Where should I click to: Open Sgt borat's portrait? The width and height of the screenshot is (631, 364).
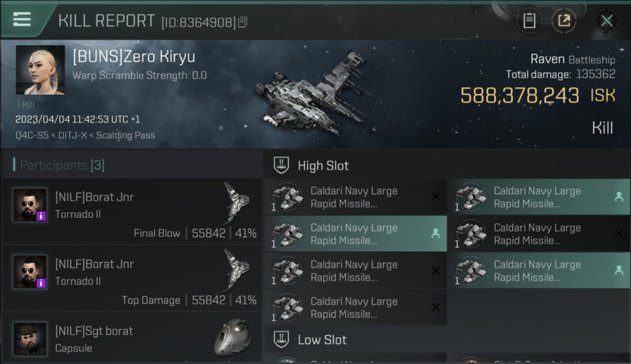[30, 339]
